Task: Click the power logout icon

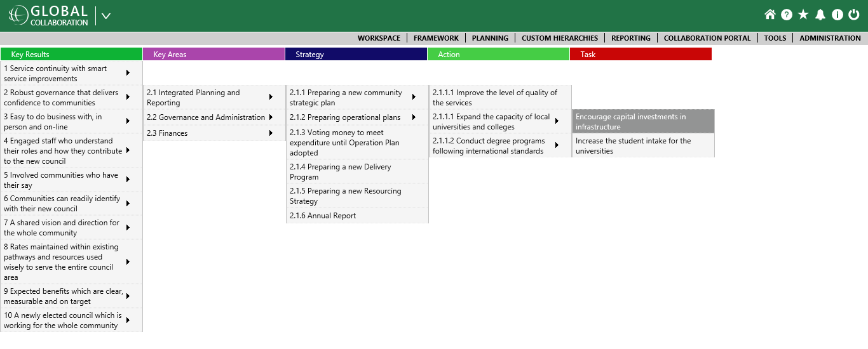Action: (x=854, y=15)
